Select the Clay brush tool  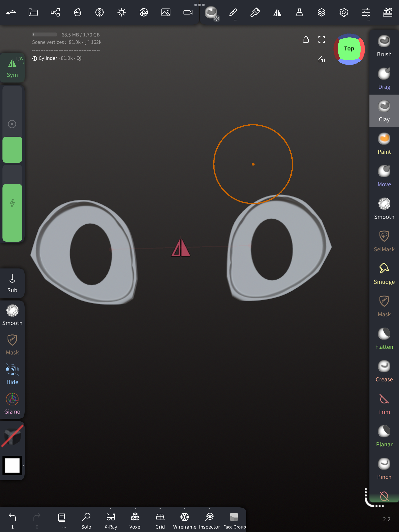click(384, 111)
